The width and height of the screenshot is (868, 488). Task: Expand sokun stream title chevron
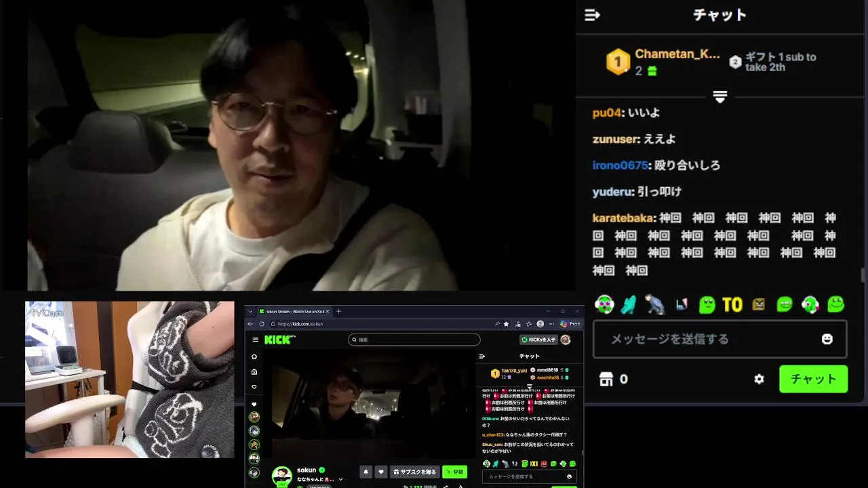[340, 479]
